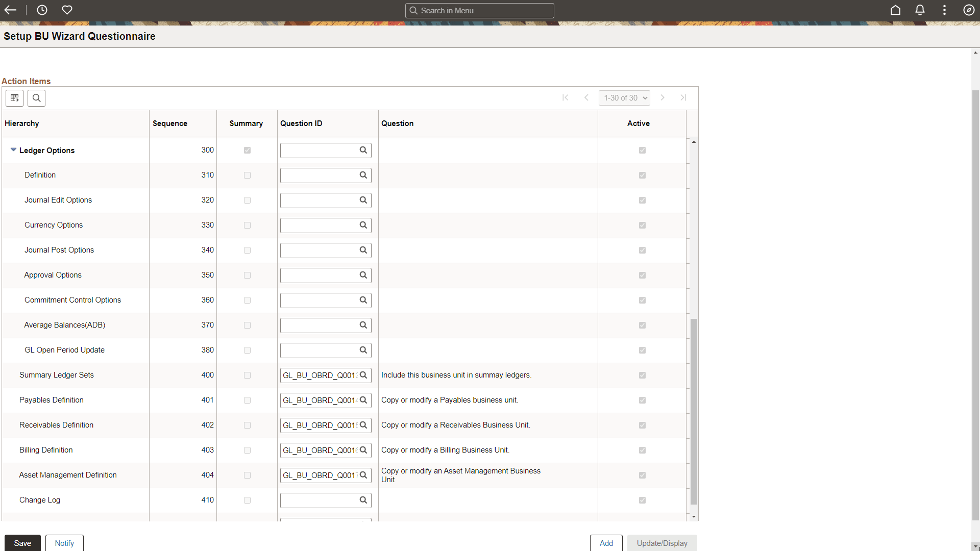Open the three-dot Actions menu
Screen dimensions: 980x551
[x=944, y=10]
